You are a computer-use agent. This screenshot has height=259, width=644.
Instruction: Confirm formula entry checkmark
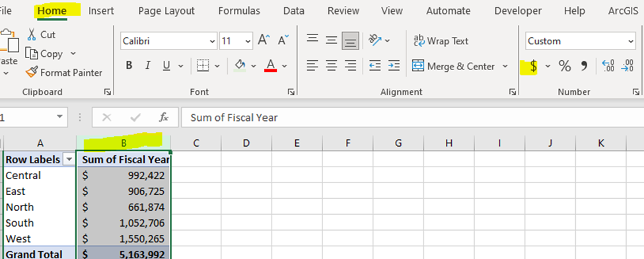point(135,118)
